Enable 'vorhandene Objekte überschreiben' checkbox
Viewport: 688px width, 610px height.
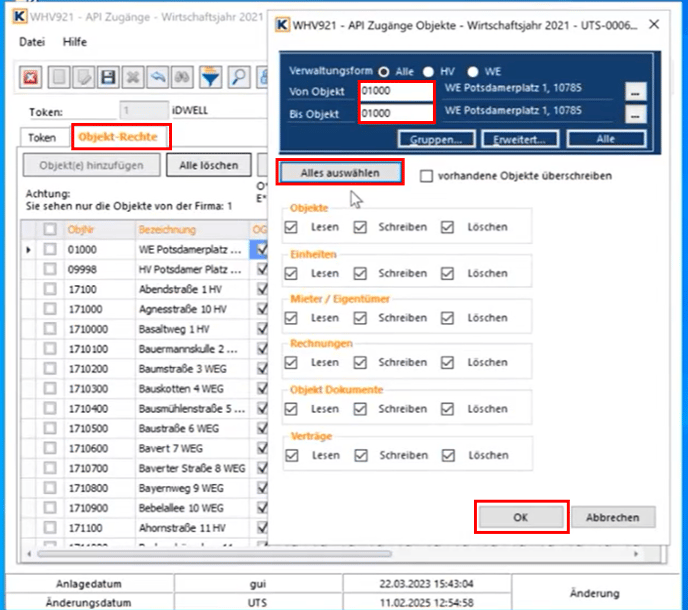[x=427, y=176]
